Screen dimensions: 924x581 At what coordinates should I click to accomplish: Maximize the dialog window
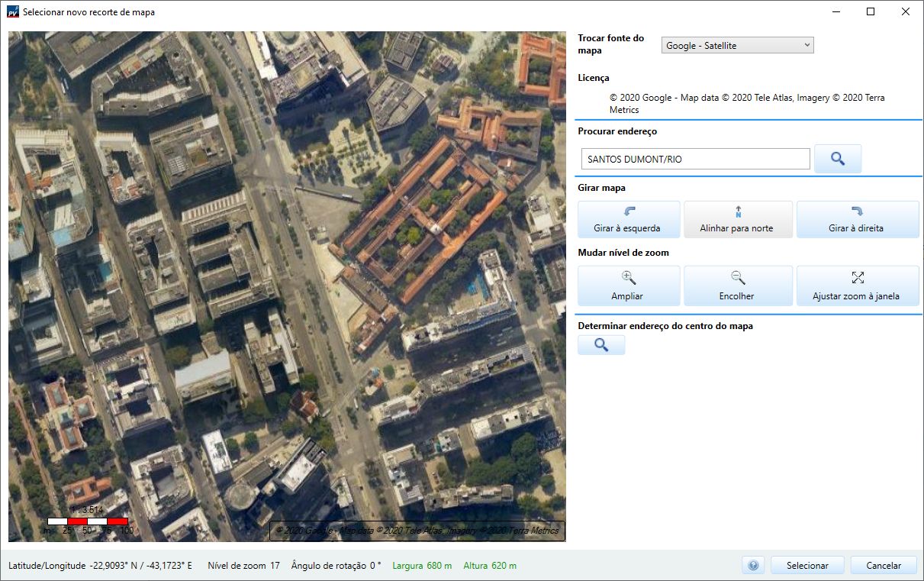coord(870,12)
